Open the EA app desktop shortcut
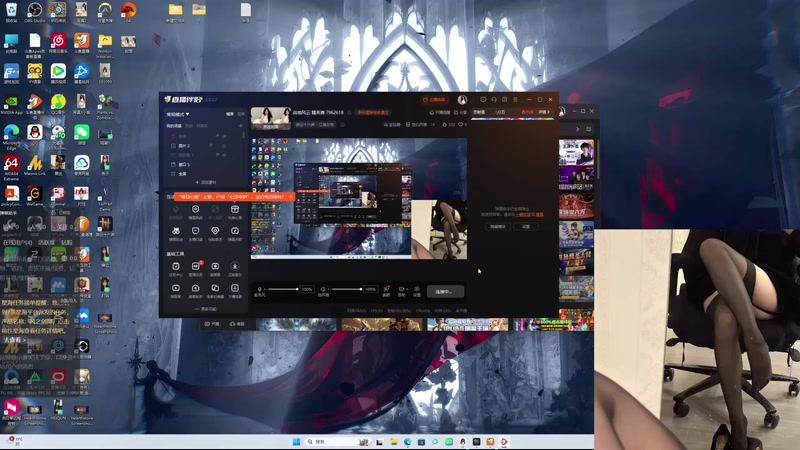 (x=128, y=12)
